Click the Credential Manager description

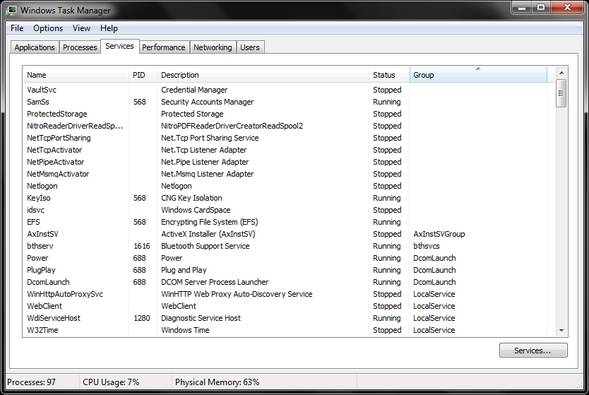(x=194, y=90)
